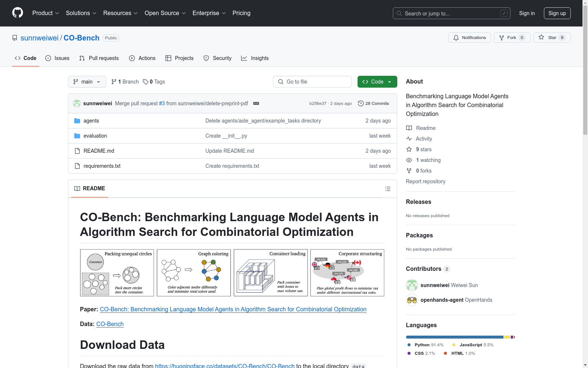Viewport: 588px width, 368px height.
Task: Open the Insights tab
Action: [x=255, y=58]
